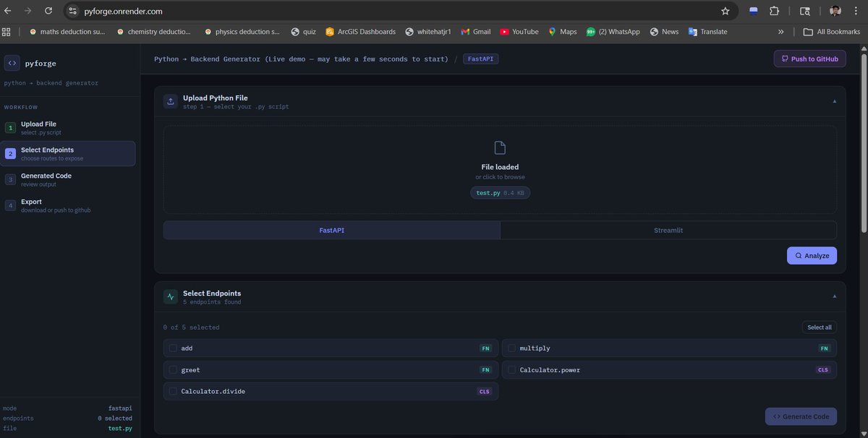Show more bookmarks with double chevron
The image size is (868, 438).
pos(780,32)
